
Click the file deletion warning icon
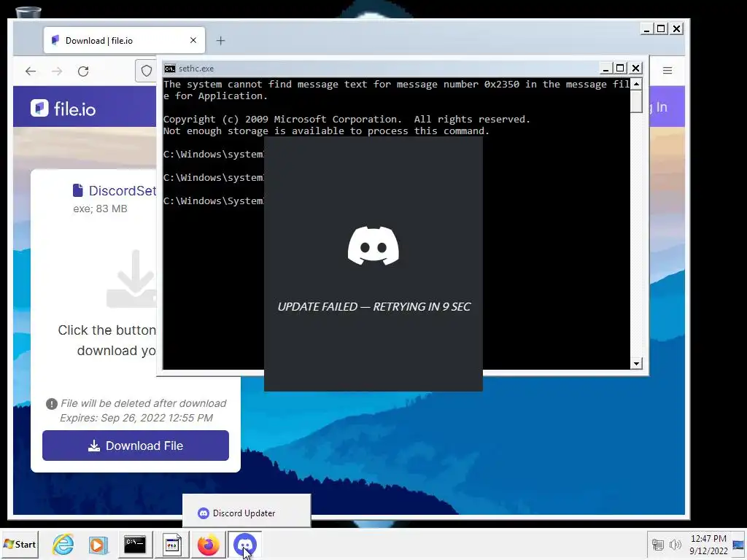[52, 404]
